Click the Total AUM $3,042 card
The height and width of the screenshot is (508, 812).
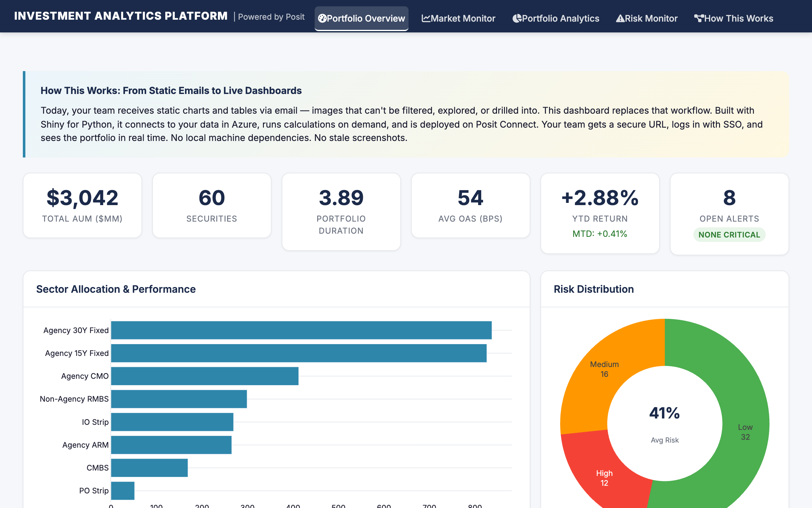coord(82,205)
